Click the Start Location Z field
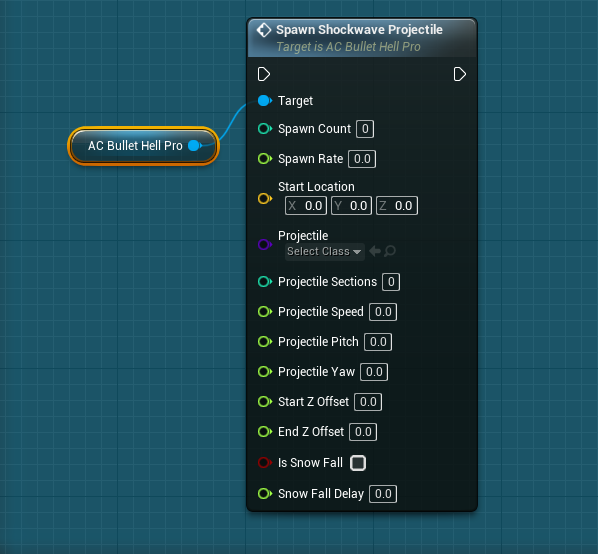Screen dimensions: 598x554 coord(397,206)
